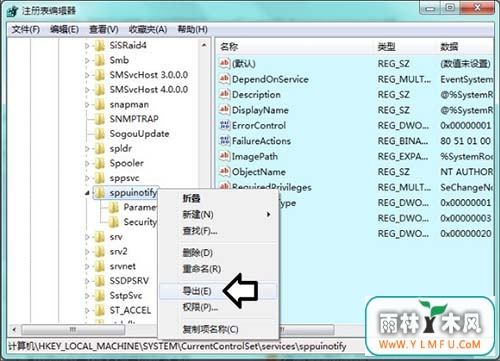The image size is (500, 361).
Task: Expand the spldr key
Action: coord(87,149)
